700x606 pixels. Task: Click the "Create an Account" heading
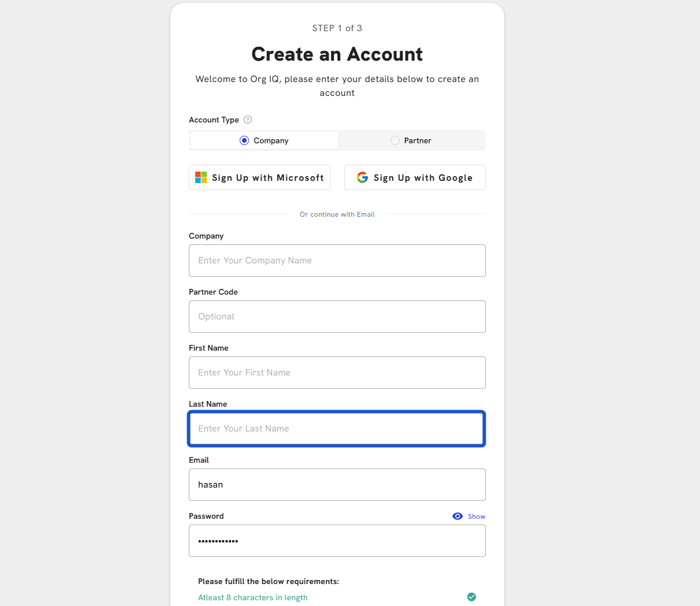[337, 54]
